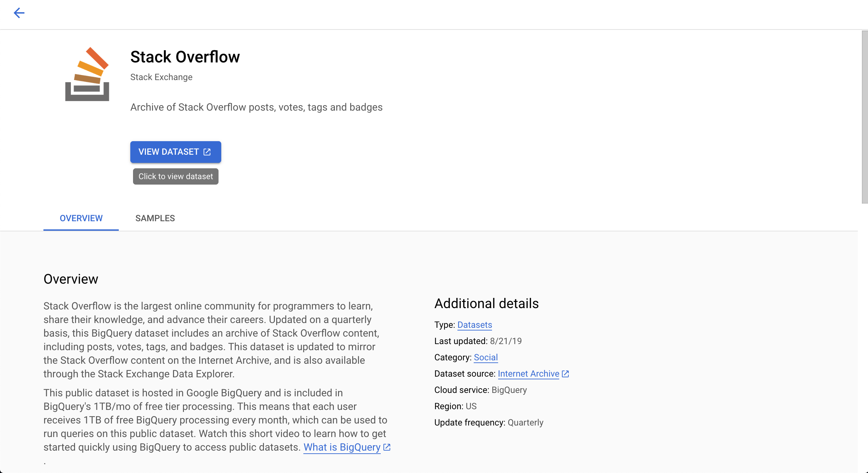868x473 pixels.
Task: Switch to the SAMPLES tab
Action: (155, 218)
